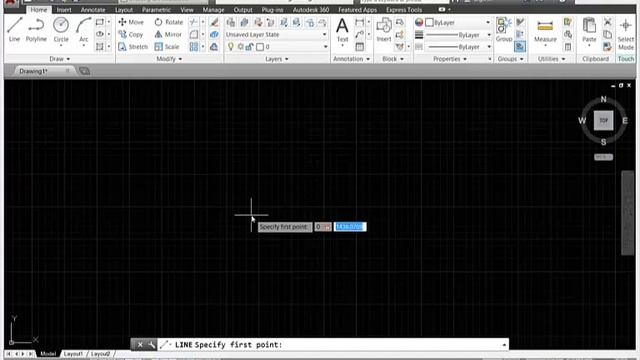Open the View ribbon tab

click(x=187, y=10)
